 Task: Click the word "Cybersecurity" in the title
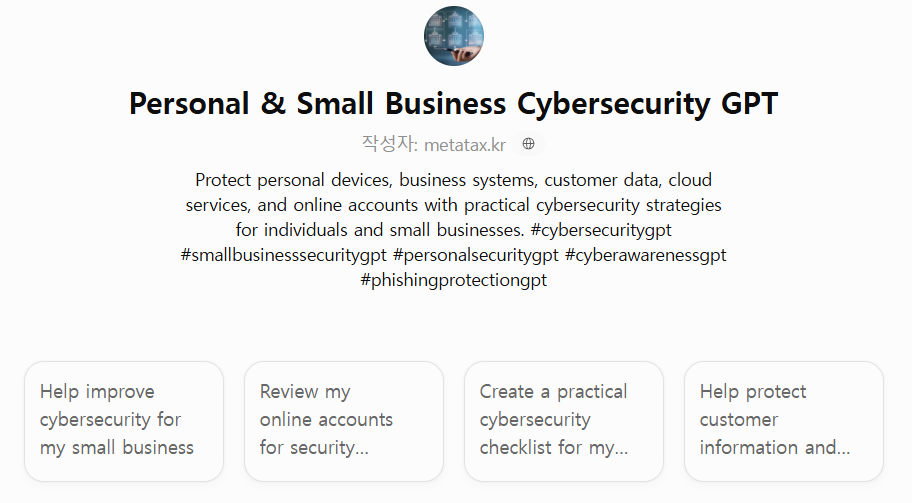[613, 104]
